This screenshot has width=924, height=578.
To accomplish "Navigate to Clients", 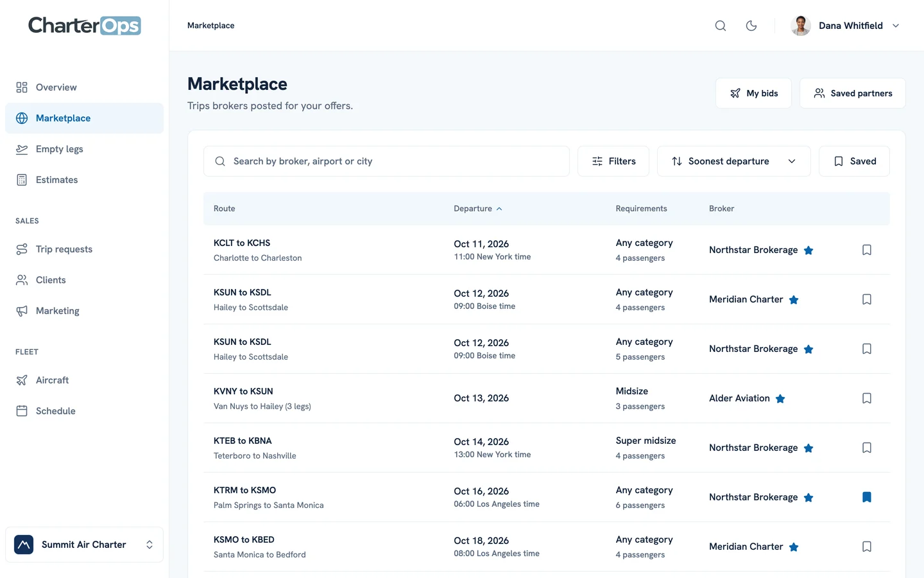I will 84,280.
